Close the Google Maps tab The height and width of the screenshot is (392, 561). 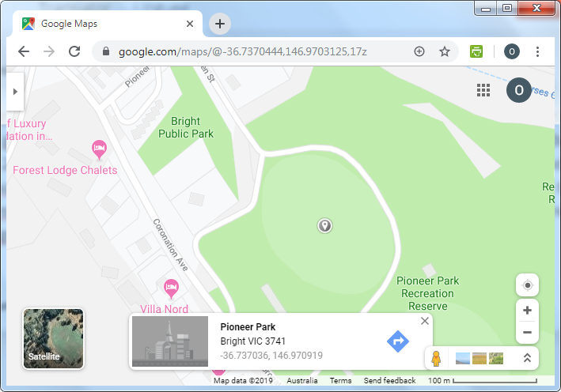coord(190,24)
